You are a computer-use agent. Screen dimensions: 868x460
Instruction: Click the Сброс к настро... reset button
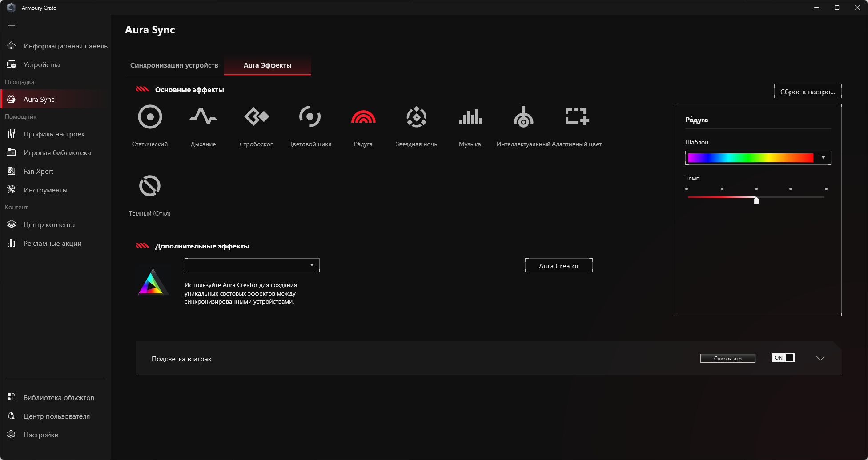(x=808, y=92)
